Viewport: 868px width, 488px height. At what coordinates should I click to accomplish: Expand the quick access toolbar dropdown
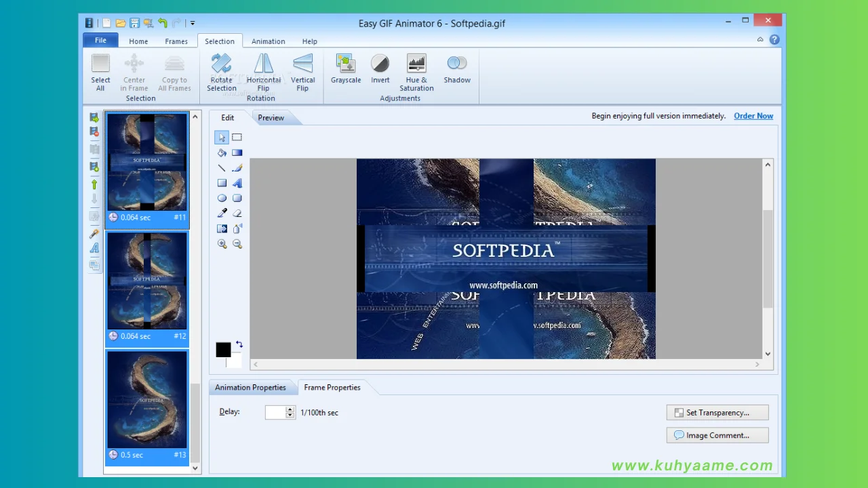[x=193, y=23]
